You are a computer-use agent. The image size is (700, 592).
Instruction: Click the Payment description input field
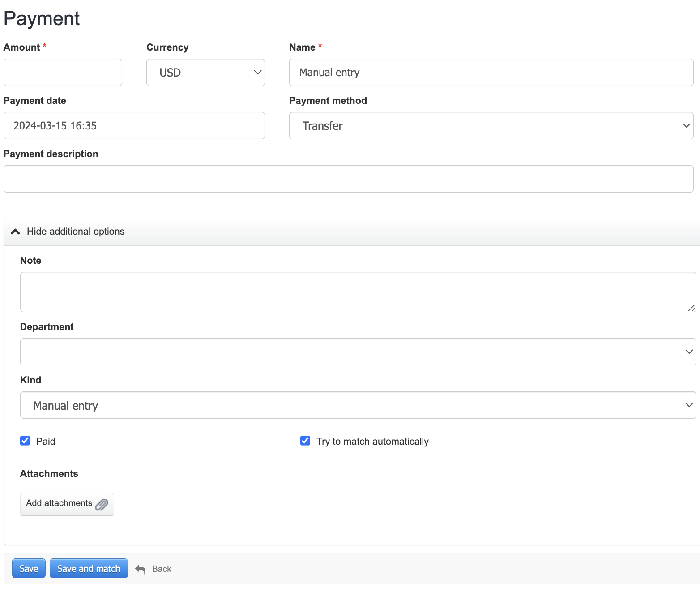pyautogui.click(x=348, y=179)
